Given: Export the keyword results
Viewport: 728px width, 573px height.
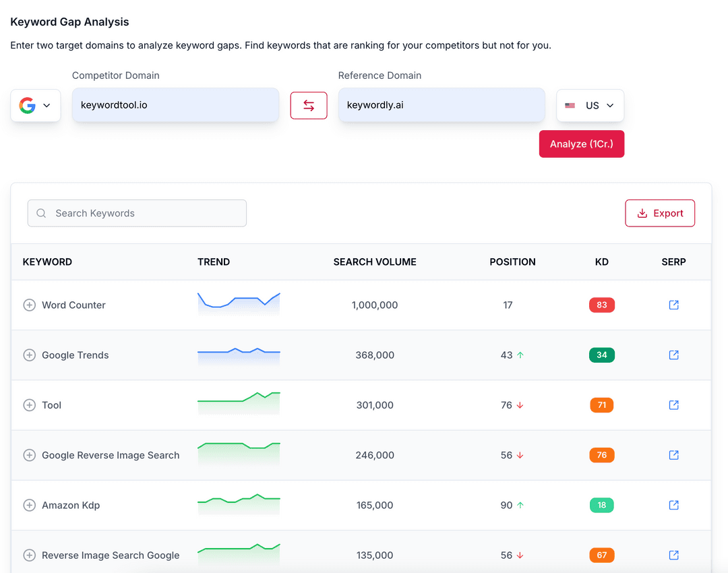Looking at the screenshot, I should (660, 213).
